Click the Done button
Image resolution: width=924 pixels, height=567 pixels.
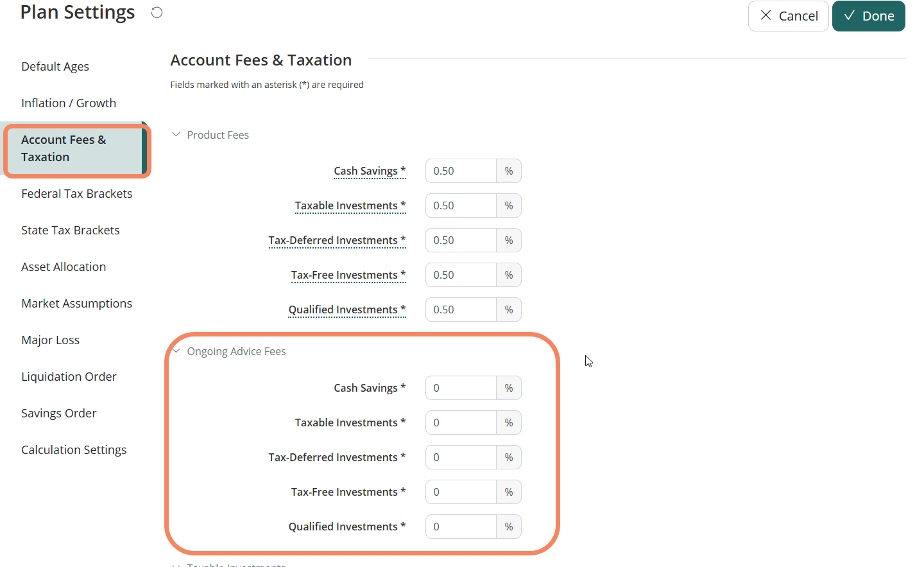coord(868,16)
